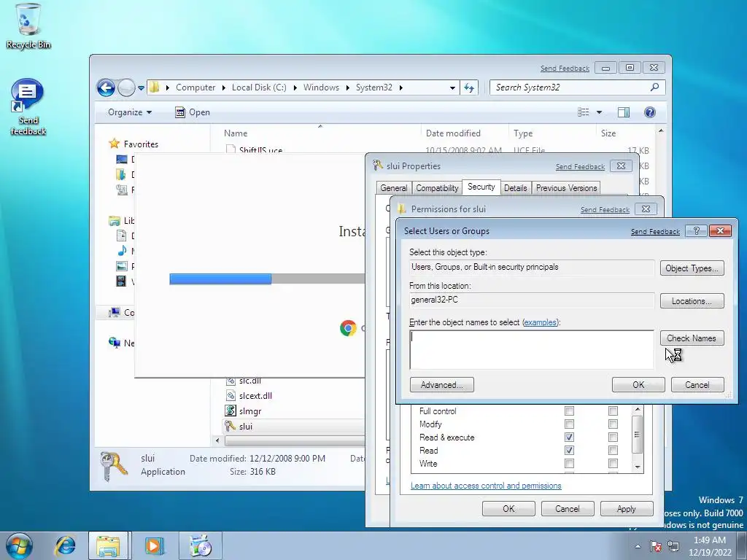Click the Object Types... button

pos(692,268)
